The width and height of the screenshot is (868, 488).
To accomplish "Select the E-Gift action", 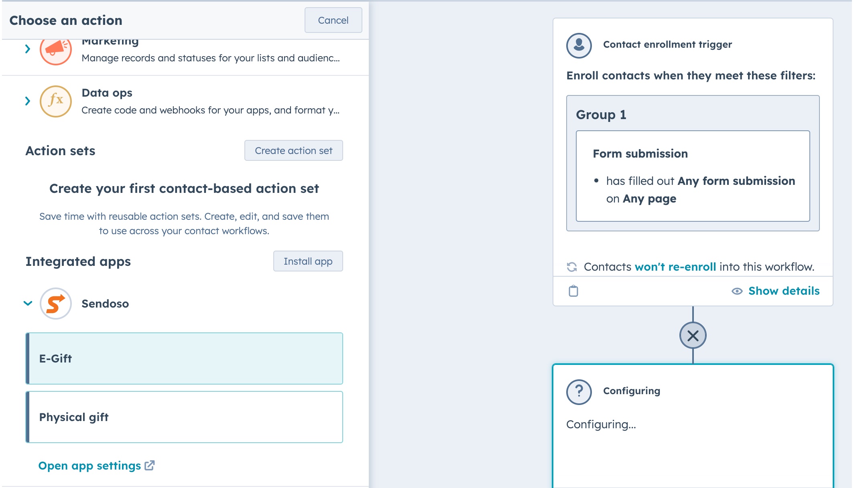I will 184,358.
